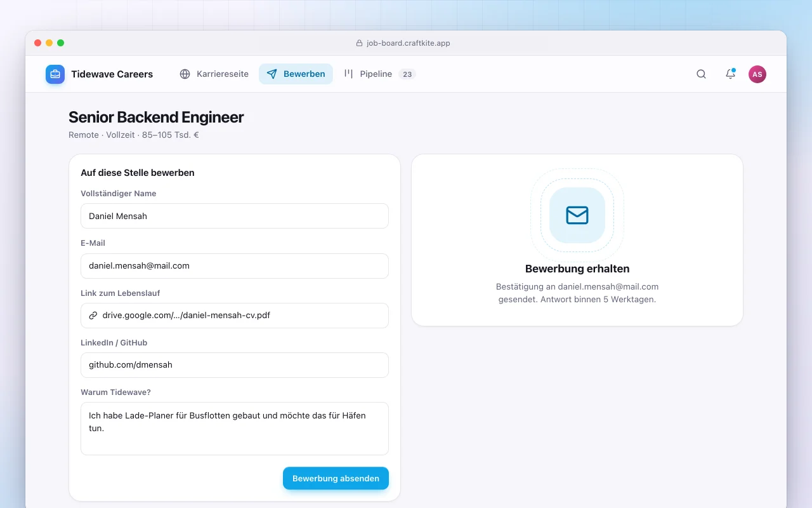Viewport: 812px width, 508px height.
Task: Focus the E-Mail input field
Action: (x=235, y=266)
